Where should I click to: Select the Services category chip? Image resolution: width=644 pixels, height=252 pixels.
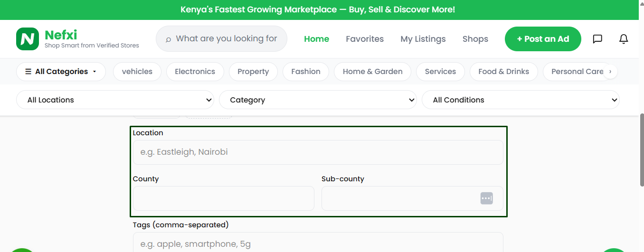440,72
